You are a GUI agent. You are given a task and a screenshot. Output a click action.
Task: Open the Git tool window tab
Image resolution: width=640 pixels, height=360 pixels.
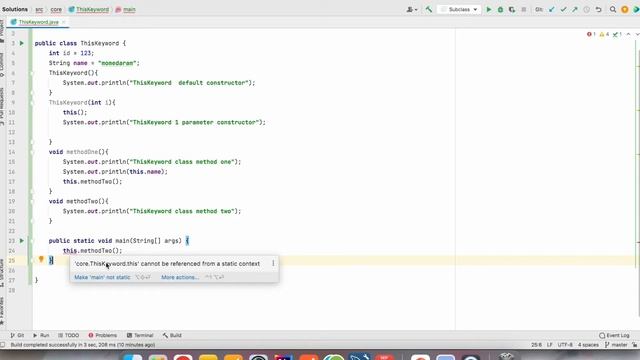click(17, 335)
